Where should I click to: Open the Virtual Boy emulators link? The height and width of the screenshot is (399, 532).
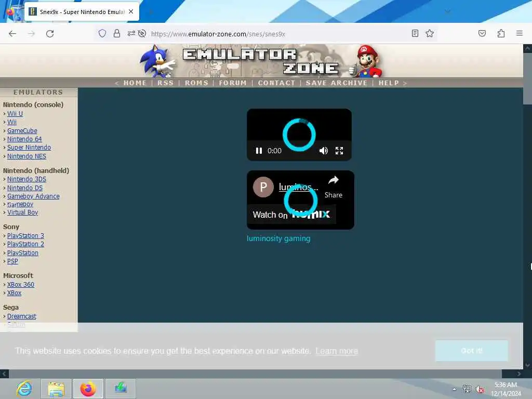click(22, 212)
